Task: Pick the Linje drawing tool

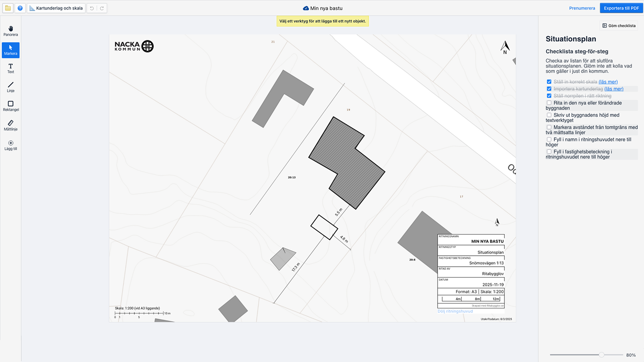Action: [11, 87]
